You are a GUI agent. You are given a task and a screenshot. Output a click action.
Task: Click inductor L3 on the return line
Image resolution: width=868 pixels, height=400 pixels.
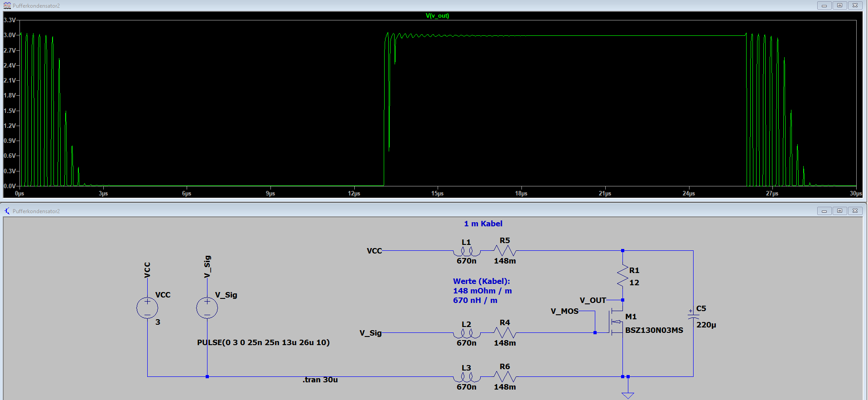[x=467, y=377]
